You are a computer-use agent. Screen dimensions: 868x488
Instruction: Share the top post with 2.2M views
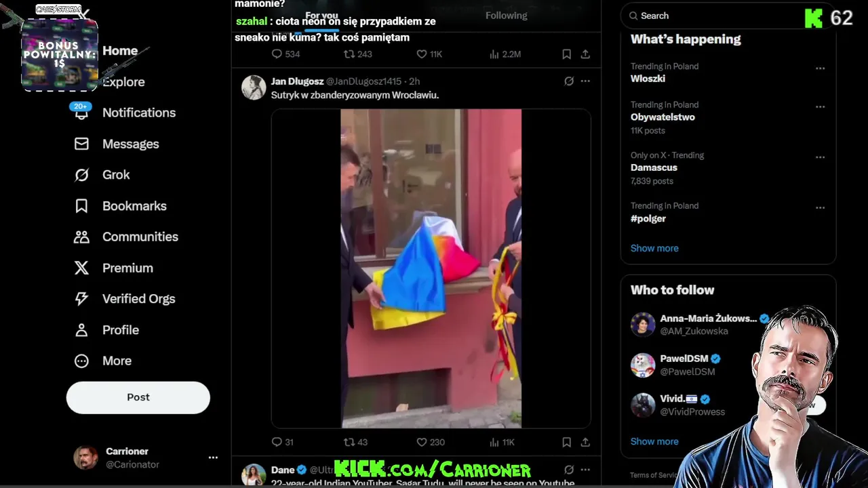(x=585, y=54)
